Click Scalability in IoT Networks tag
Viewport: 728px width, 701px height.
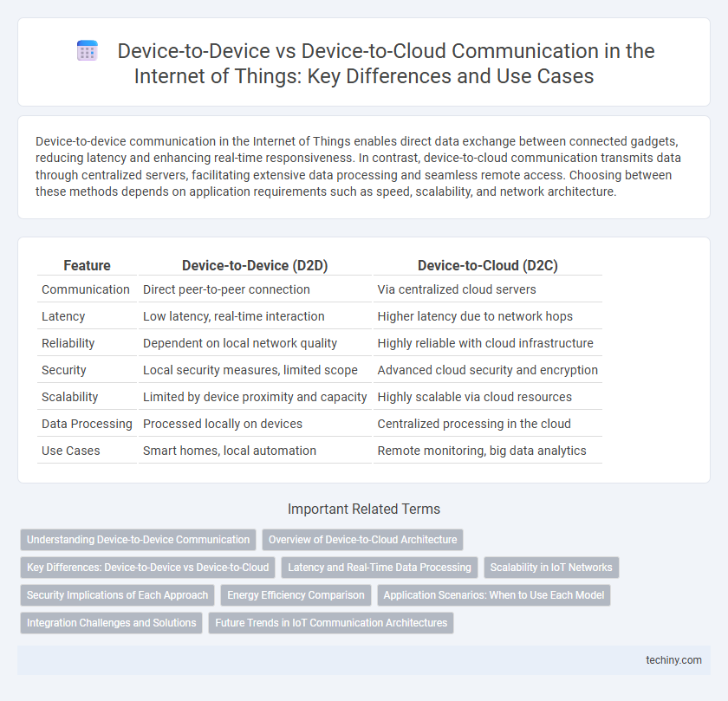[551, 568]
